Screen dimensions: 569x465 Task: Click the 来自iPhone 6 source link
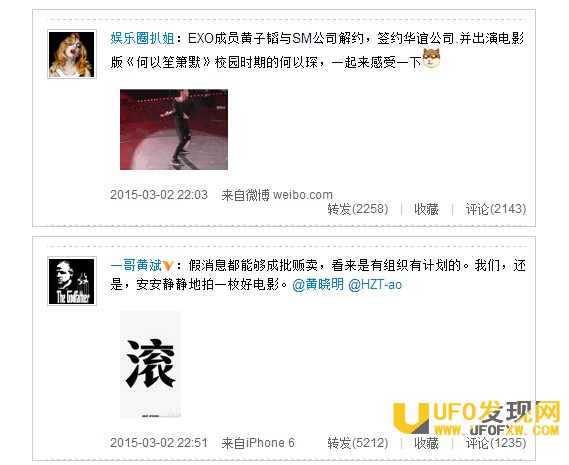258,443
